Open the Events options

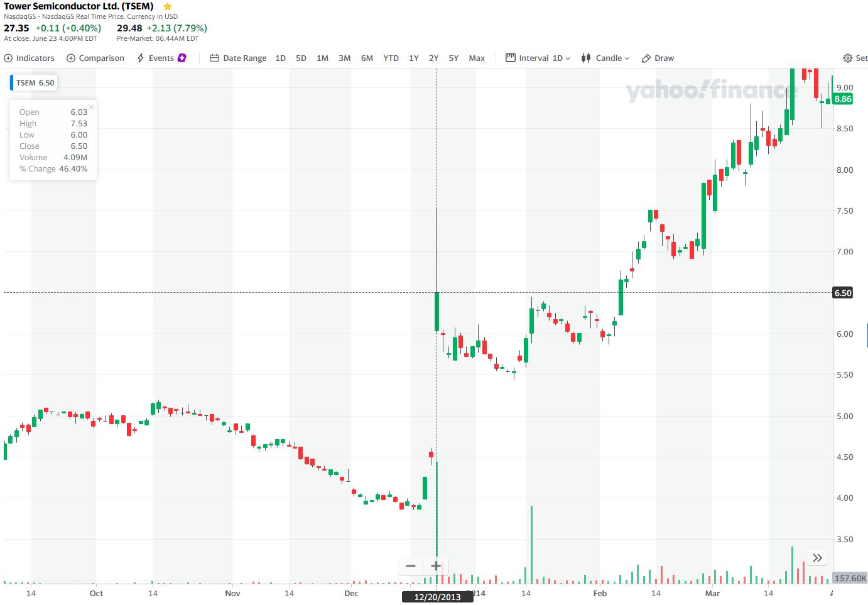[x=161, y=58]
